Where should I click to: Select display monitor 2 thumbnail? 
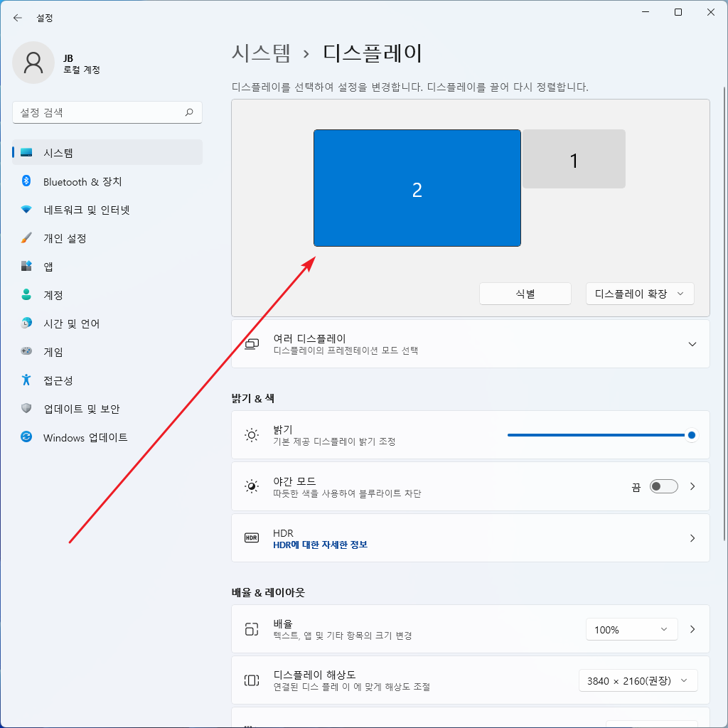[x=417, y=188]
